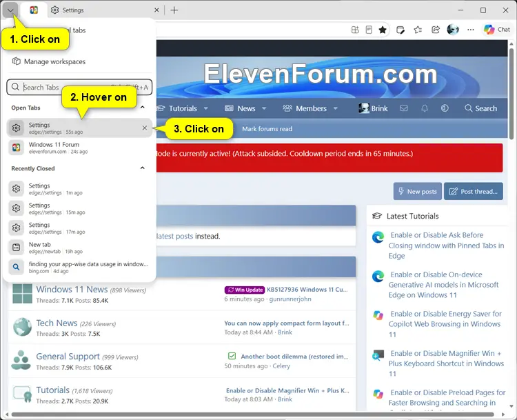Open the forum inbox envelope icon
Image resolution: width=517 pixels, height=420 pixels.
click(403, 108)
